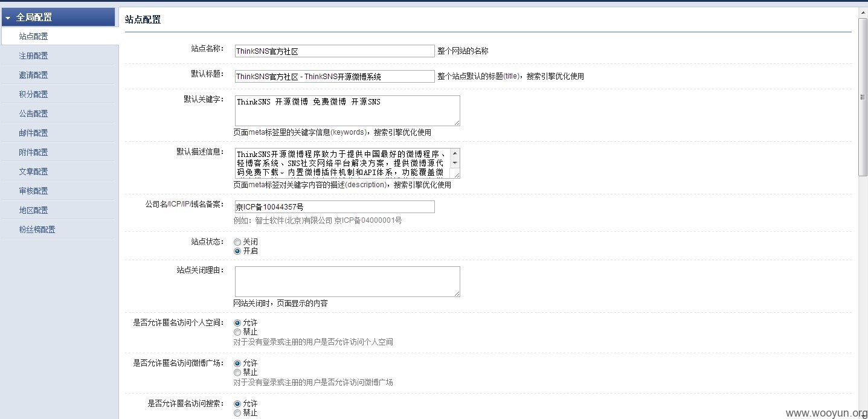This screenshot has height=419, width=868.
Task: Select 允许 for anonymous 微博广场 access
Action: point(237,363)
